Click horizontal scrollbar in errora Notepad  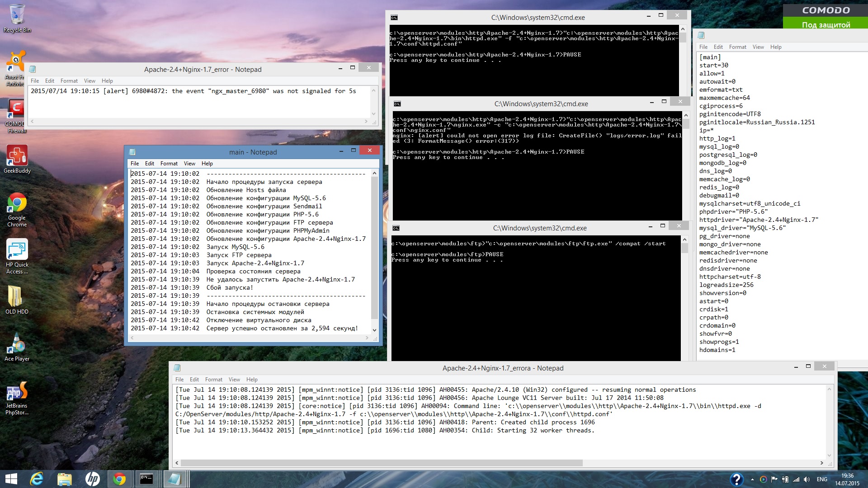point(381,463)
